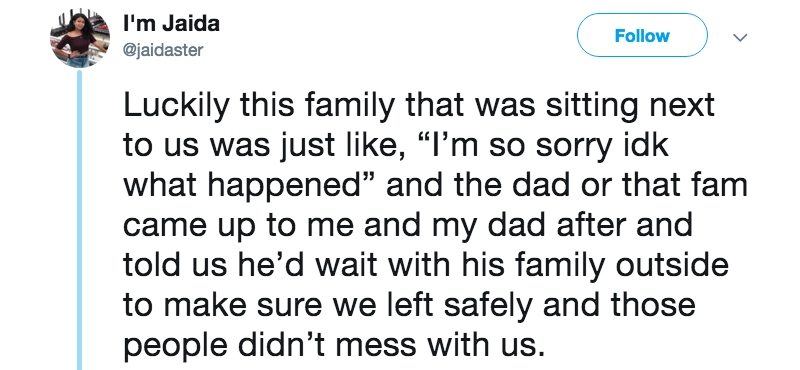Viewport: 800px width, 370px height.
Task: Follow the @jaidaster account
Action: click(x=642, y=35)
